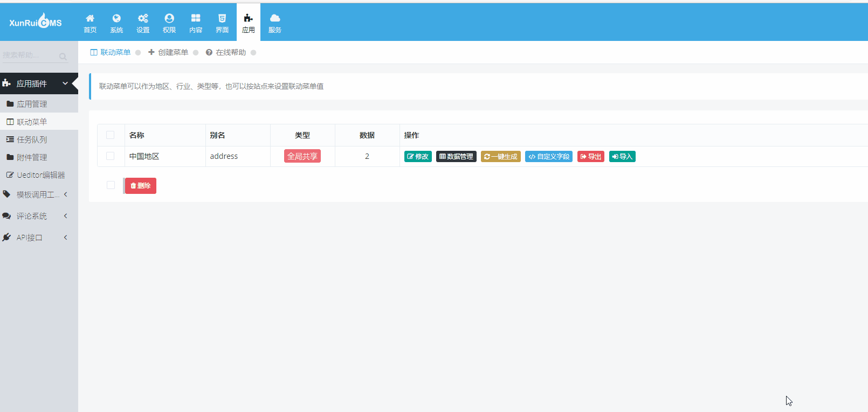Open the 首页 home icon
Screen dimensions: 868x412
[90, 18]
